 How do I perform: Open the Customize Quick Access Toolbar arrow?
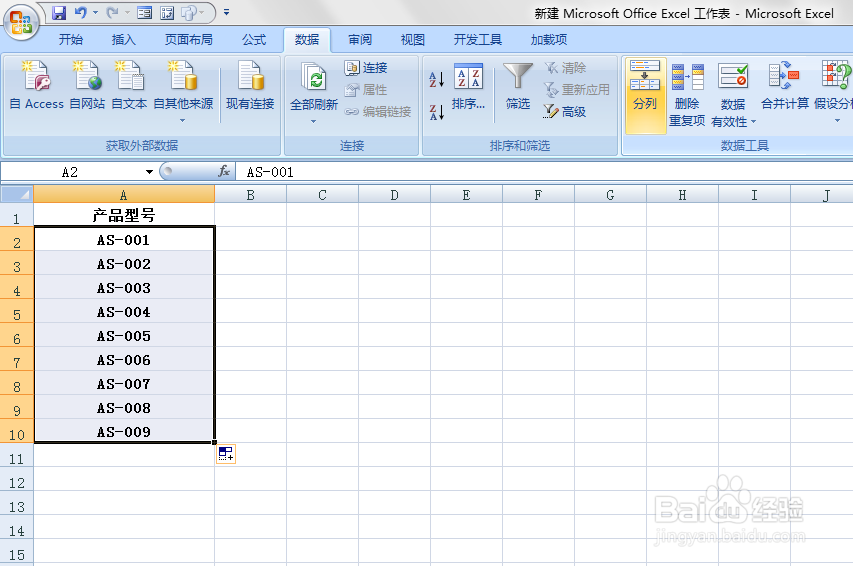pyautogui.click(x=226, y=12)
